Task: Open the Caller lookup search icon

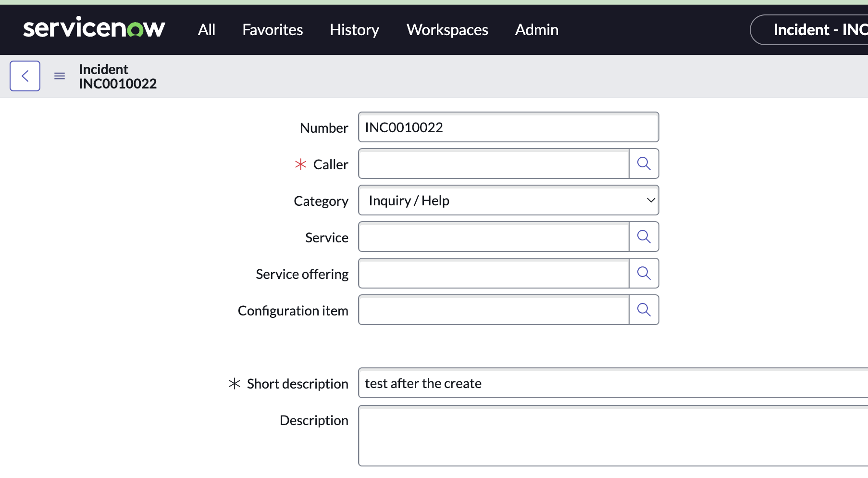Action: click(x=644, y=164)
